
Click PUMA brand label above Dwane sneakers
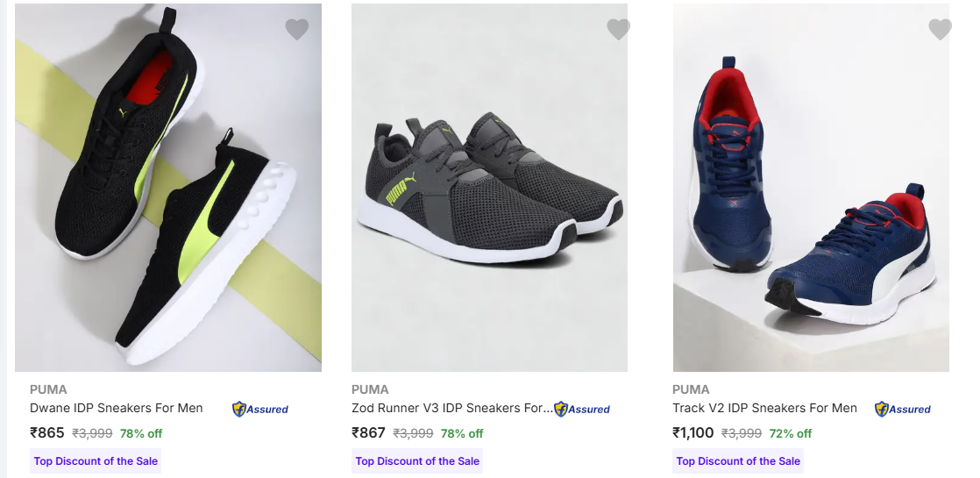click(x=48, y=389)
